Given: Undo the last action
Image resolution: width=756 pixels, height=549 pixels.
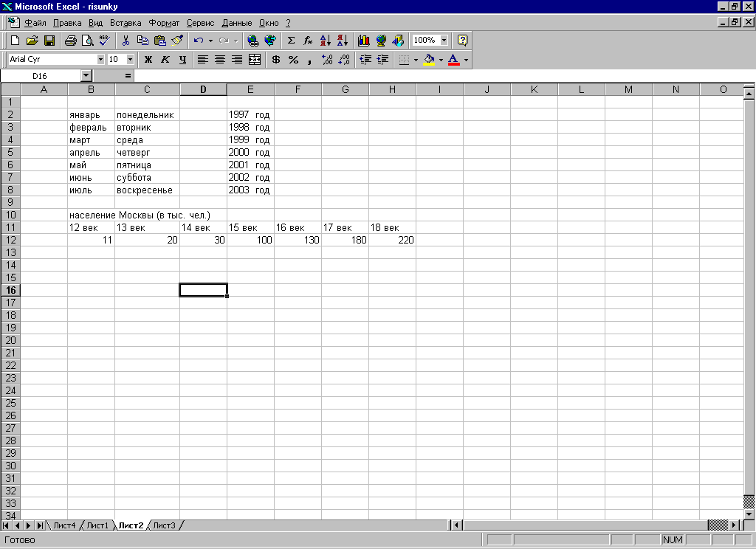Looking at the screenshot, I should point(198,41).
